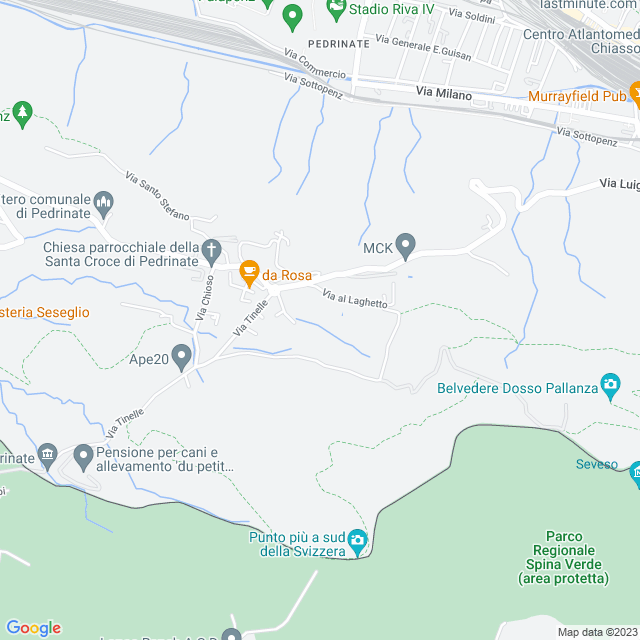The height and width of the screenshot is (640, 640).
Task: Click the da Rosa cafe marker
Action: pos(249,273)
